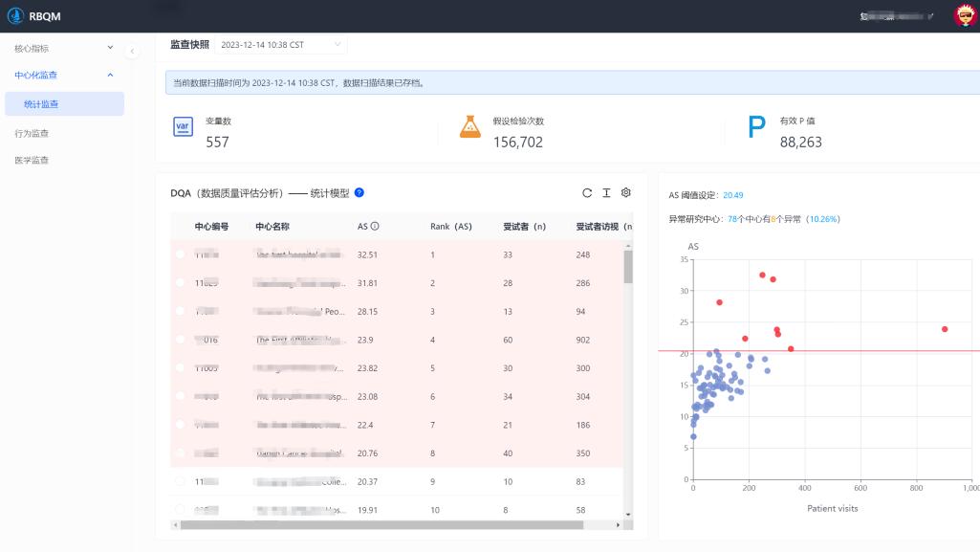Viewport: 980px width, 552px height.
Task: Open the 监查快照 date dropdown
Action: 281,44
